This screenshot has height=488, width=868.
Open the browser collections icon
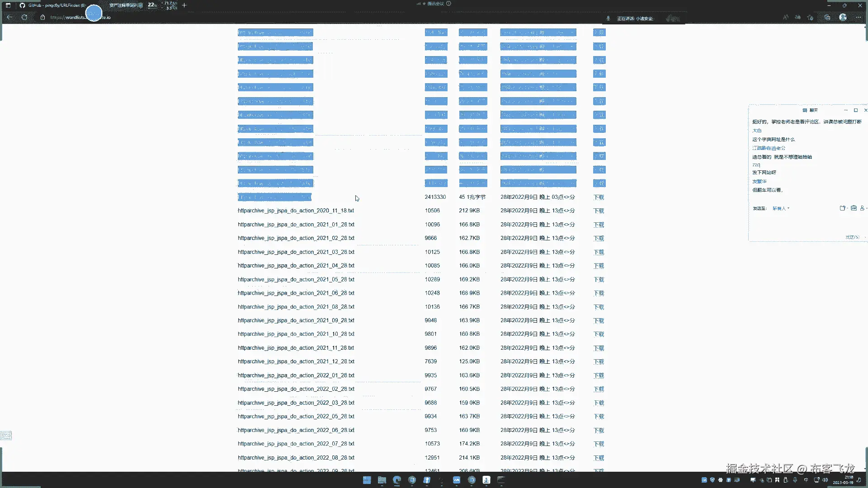point(827,17)
